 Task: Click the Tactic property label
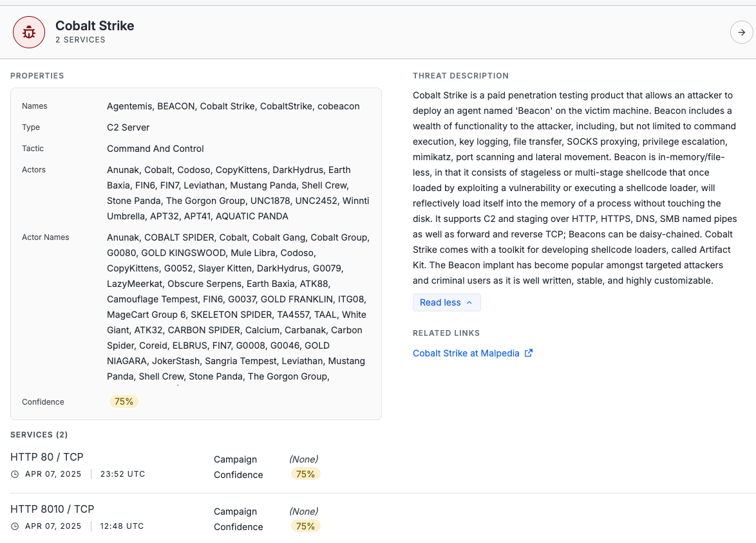coord(33,149)
